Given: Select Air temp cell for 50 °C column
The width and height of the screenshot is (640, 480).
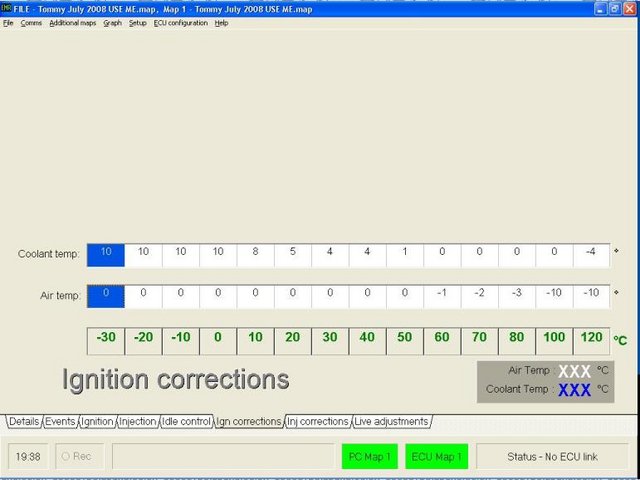Looking at the screenshot, I should 405,296.
